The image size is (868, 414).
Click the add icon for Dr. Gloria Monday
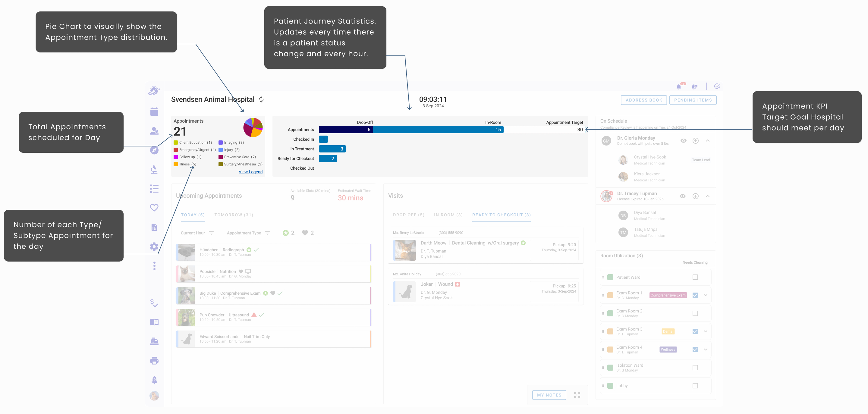click(x=696, y=141)
